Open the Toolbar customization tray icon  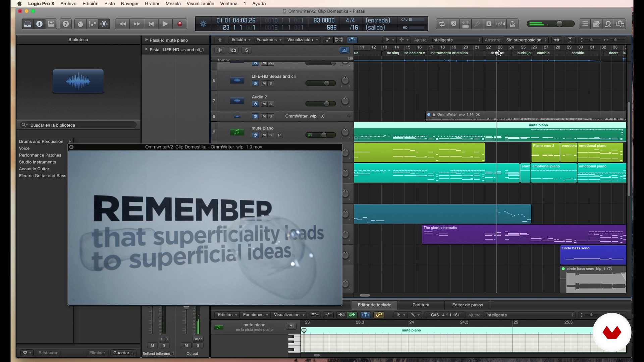(51, 24)
